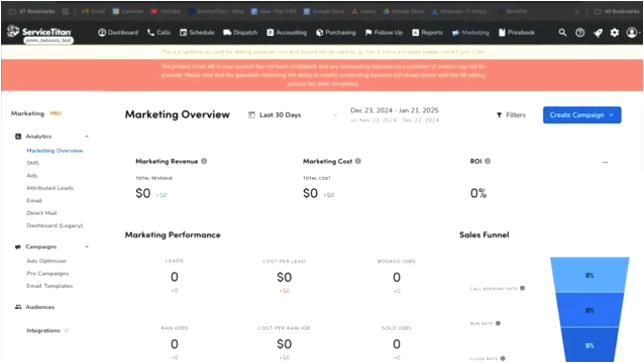
Task: Go to the Schedule page
Action: point(197,32)
